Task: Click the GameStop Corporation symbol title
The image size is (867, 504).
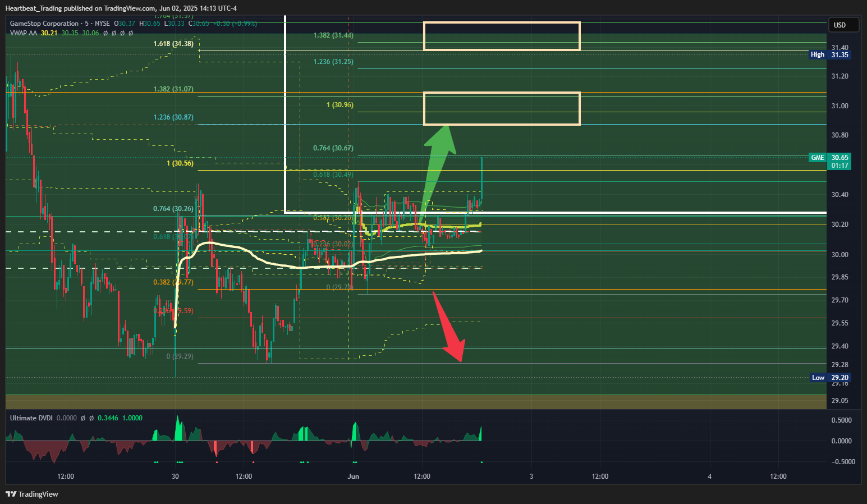Action: (x=44, y=24)
